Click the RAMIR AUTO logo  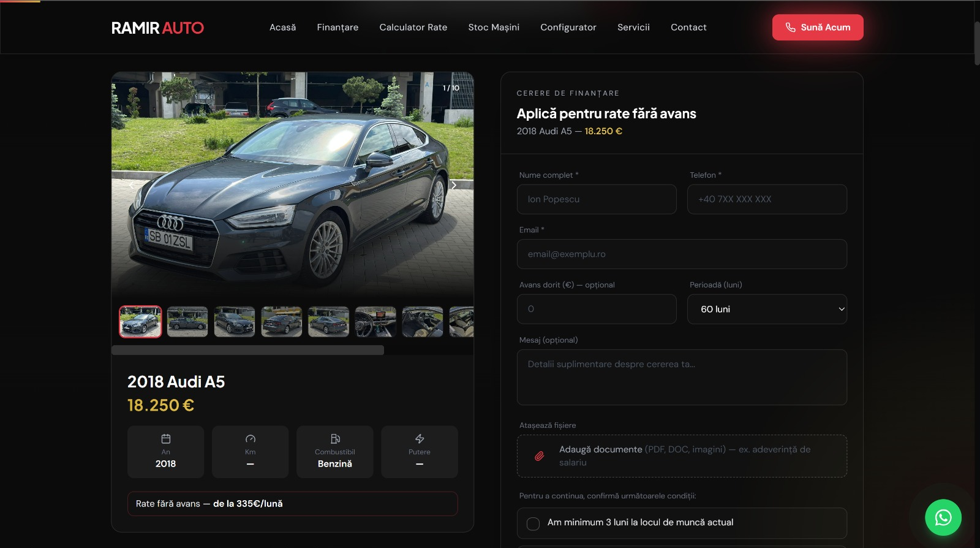pyautogui.click(x=157, y=28)
